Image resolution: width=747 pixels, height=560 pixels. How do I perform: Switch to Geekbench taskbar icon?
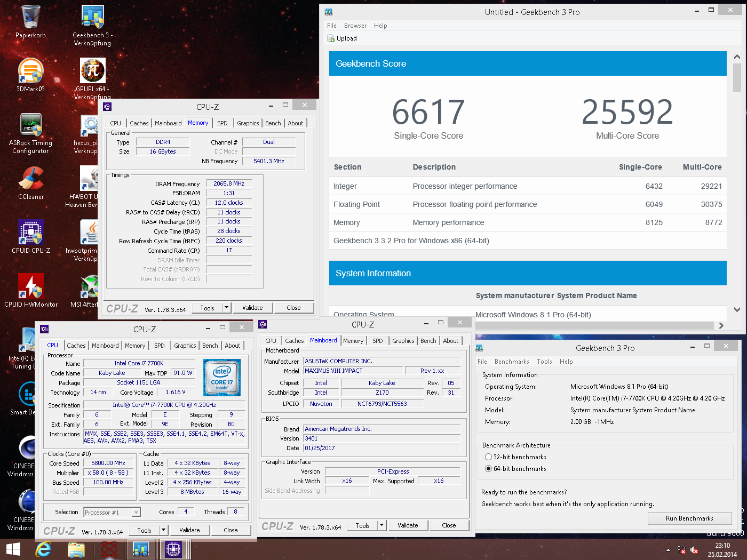tap(141, 549)
